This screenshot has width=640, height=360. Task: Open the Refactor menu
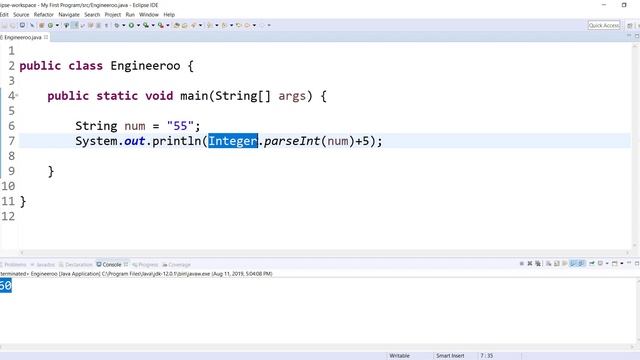43,14
